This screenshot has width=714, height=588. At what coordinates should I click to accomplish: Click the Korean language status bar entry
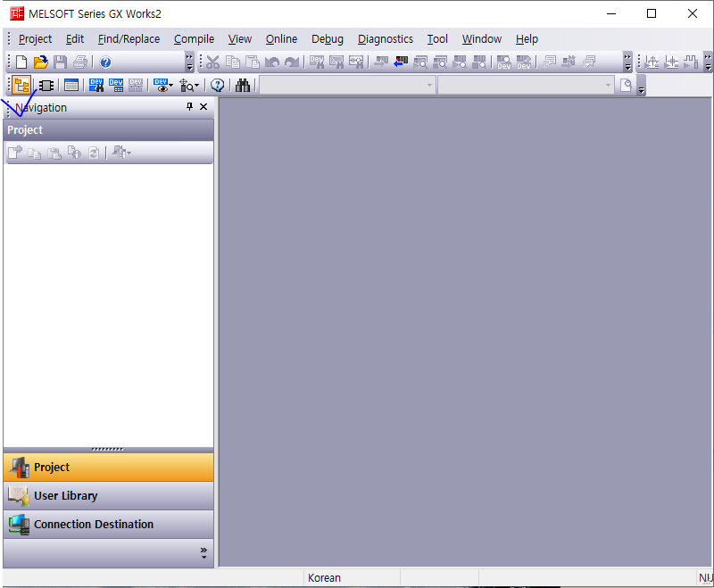[x=324, y=578]
